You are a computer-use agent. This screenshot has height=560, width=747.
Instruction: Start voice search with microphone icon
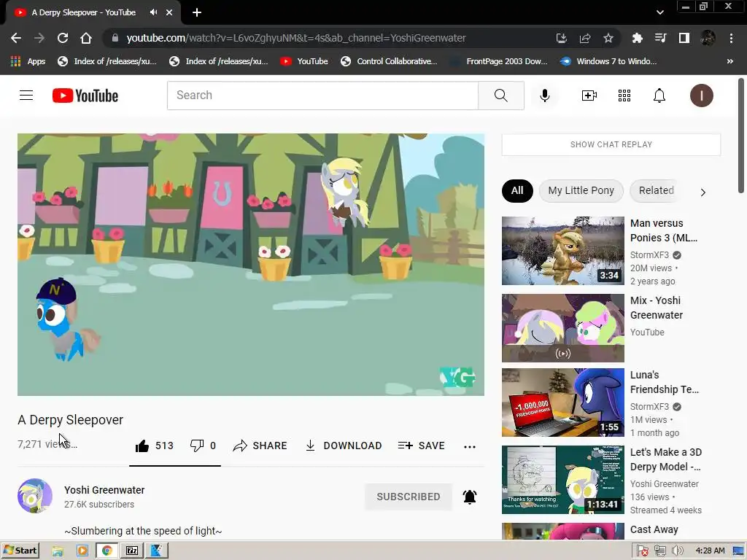544,96
